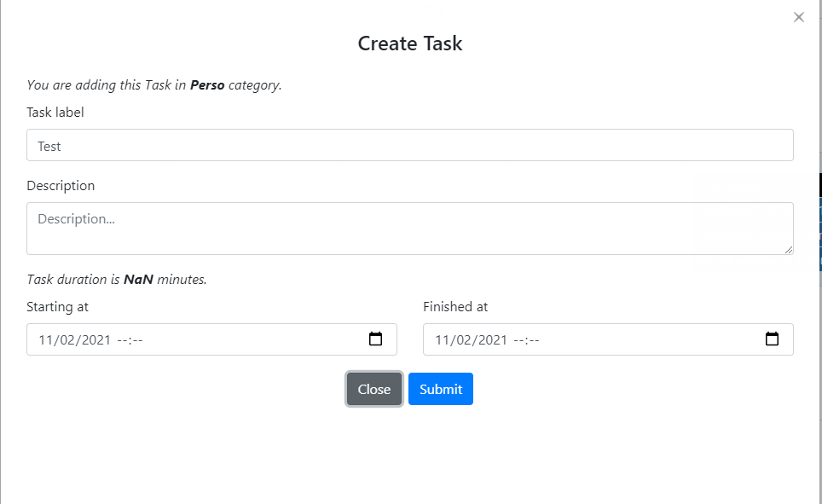Click the Task label field containing Test
Image resolution: width=822 pixels, height=504 pixels.
[409, 146]
